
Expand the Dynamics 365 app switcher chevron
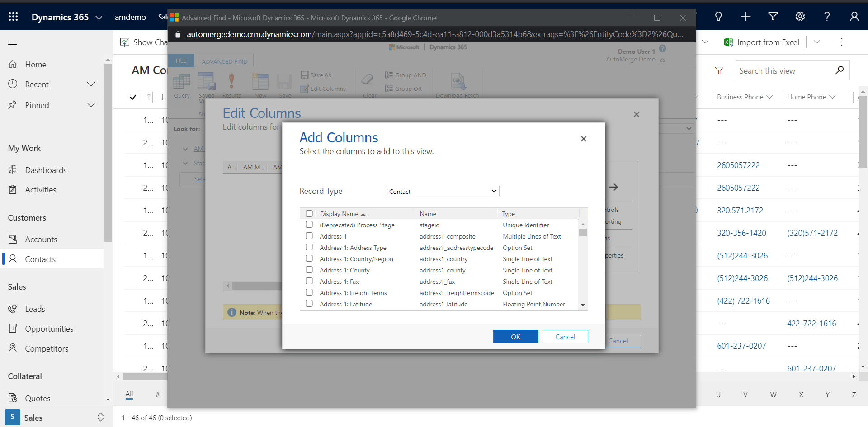(99, 18)
